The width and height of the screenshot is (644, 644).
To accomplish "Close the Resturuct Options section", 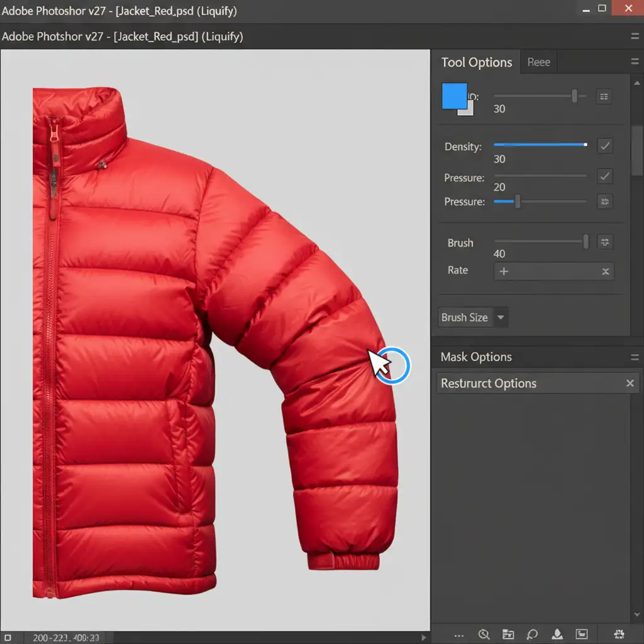I will point(630,383).
